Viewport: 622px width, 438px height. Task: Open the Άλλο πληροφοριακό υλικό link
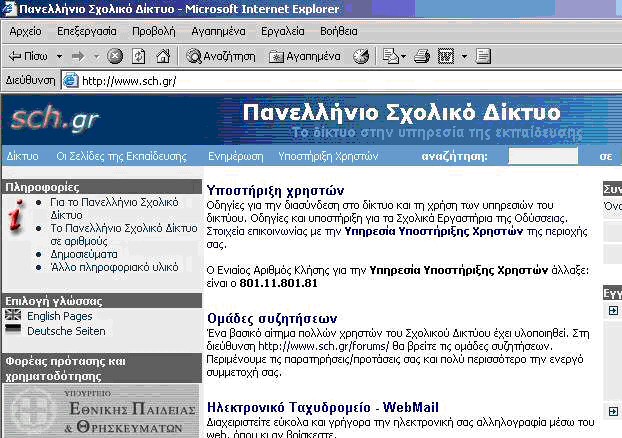point(114,267)
